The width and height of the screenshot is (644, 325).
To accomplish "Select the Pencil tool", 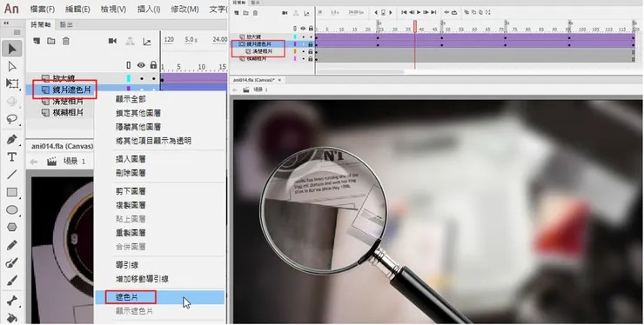I will click(12, 245).
